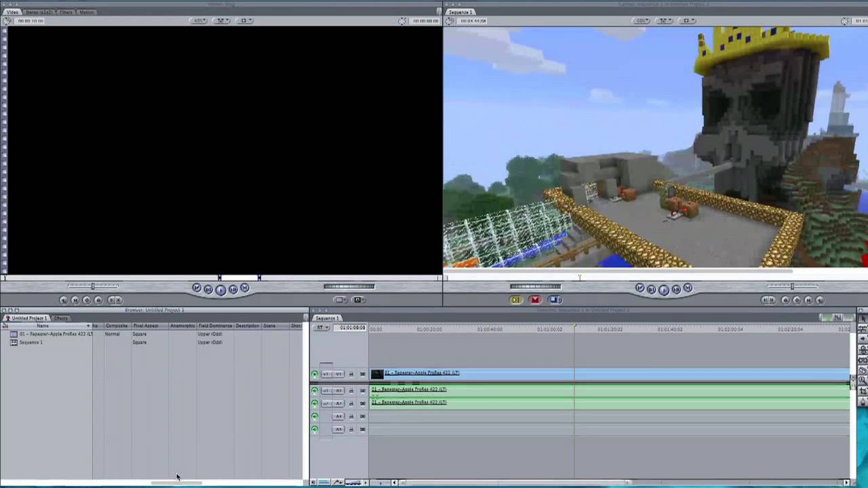
Task: Open the Recent Clips pop-up in the Viewer
Action: [340, 300]
